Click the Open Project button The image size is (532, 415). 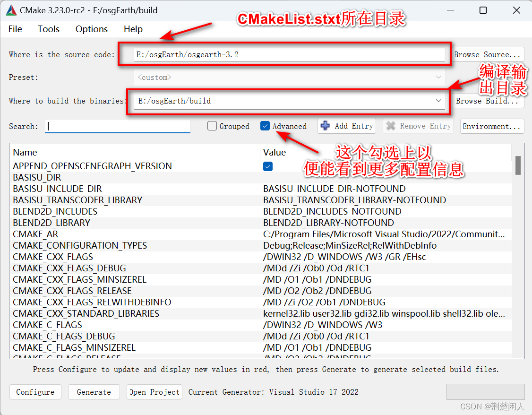point(154,392)
